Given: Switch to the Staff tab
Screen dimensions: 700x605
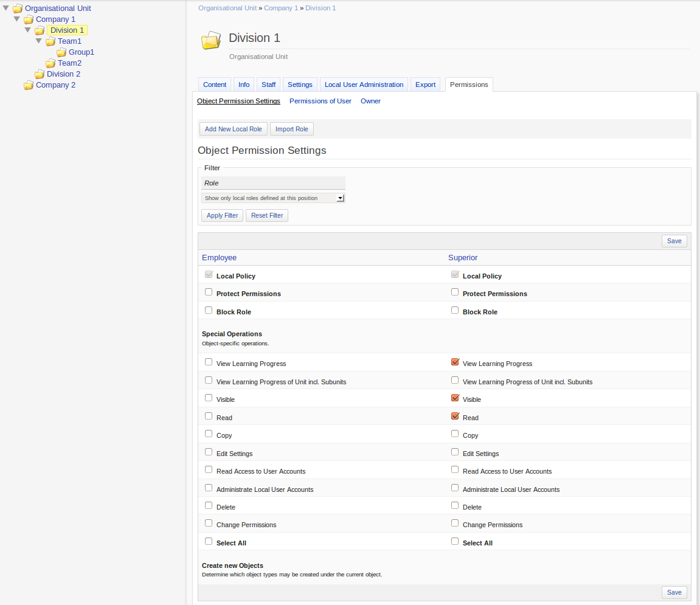Looking at the screenshot, I should tap(268, 85).
